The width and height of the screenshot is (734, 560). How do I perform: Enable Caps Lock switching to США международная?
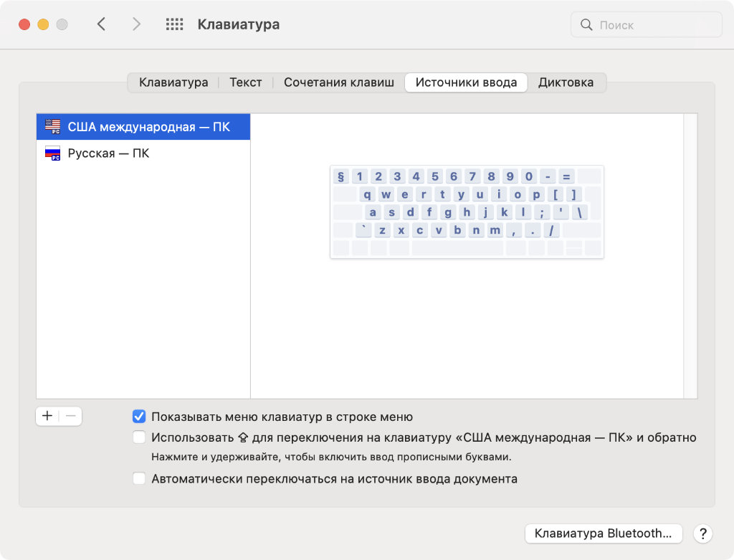[x=139, y=437]
